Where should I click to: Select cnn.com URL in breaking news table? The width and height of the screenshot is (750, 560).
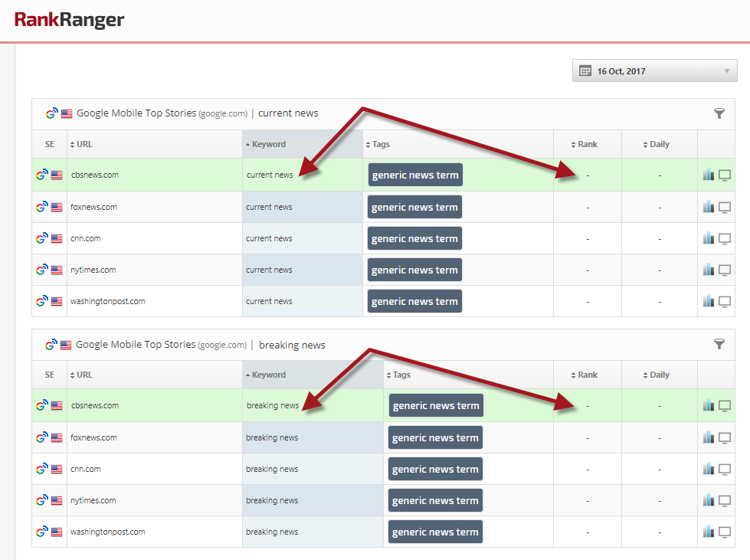pyautogui.click(x=86, y=469)
